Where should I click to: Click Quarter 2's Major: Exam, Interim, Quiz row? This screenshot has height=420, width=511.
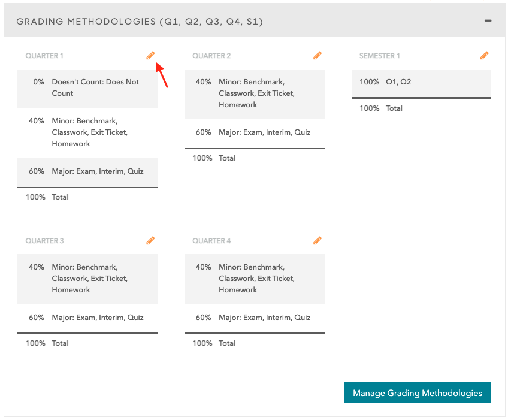click(255, 132)
